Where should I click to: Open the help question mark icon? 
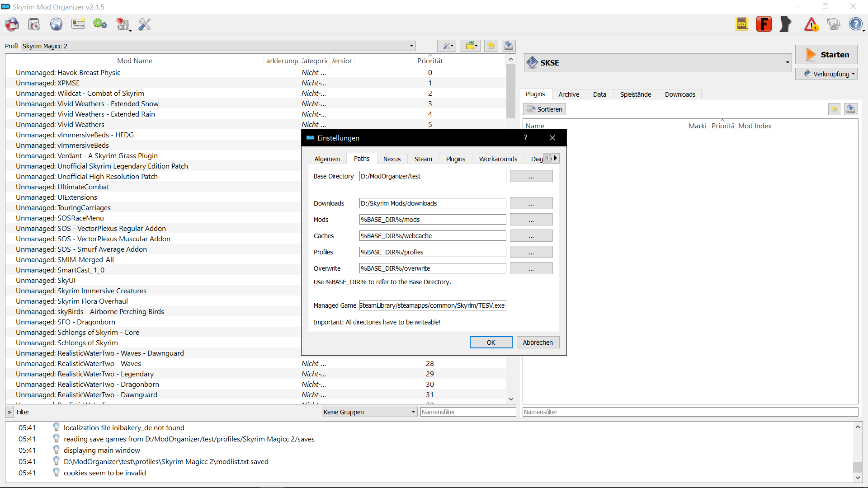click(856, 24)
